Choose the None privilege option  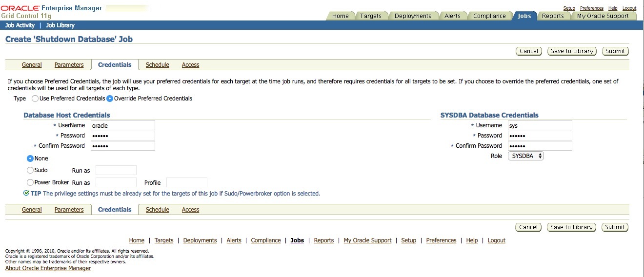coord(30,158)
